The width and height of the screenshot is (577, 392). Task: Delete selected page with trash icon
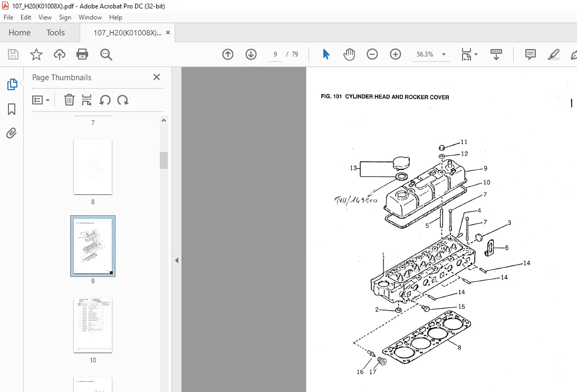69,100
